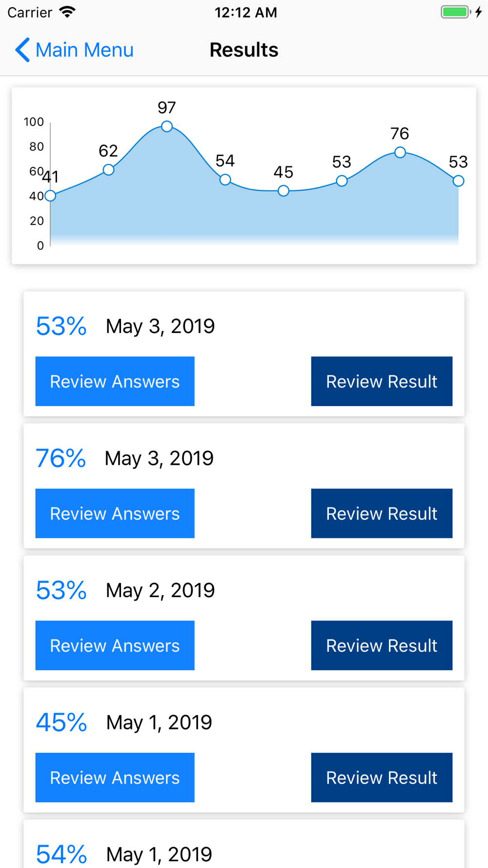Tap the Wi-Fi icon in status bar
The height and width of the screenshot is (868, 488).
pos(67,12)
